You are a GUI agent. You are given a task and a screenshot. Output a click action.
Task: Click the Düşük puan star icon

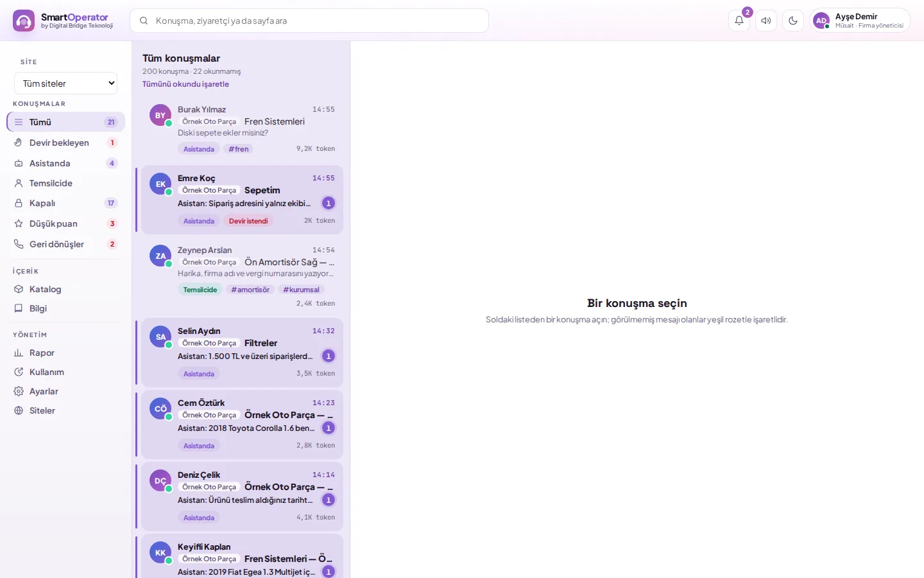tap(19, 223)
